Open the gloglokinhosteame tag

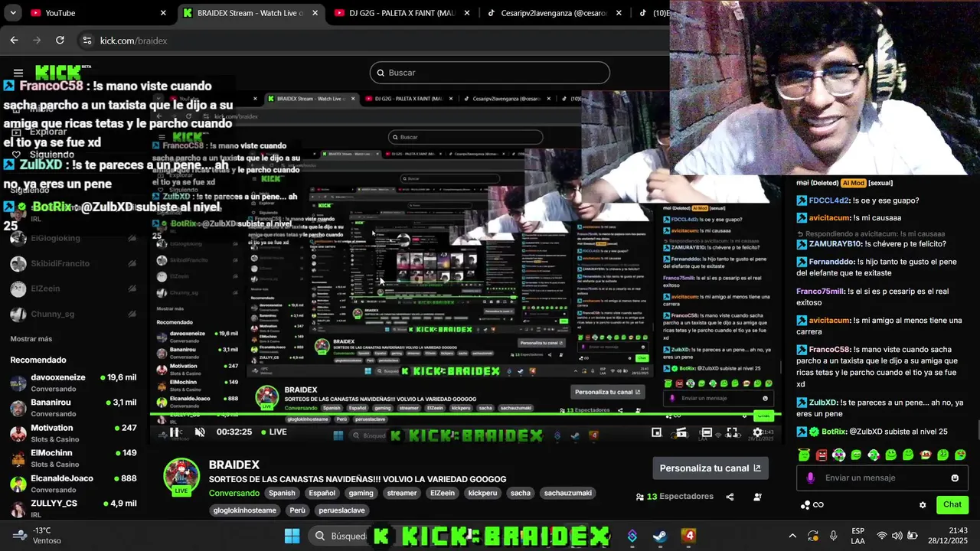point(245,510)
